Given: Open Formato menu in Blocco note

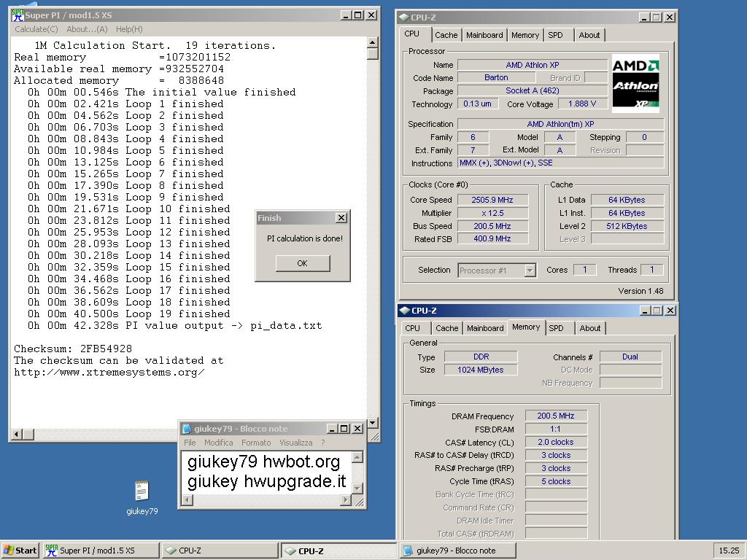Looking at the screenshot, I should pos(256,443).
